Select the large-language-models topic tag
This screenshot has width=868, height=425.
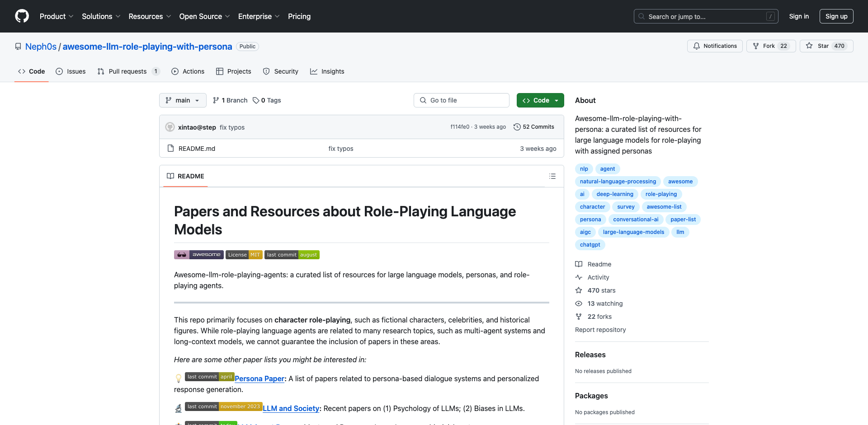pyautogui.click(x=633, y=232)
